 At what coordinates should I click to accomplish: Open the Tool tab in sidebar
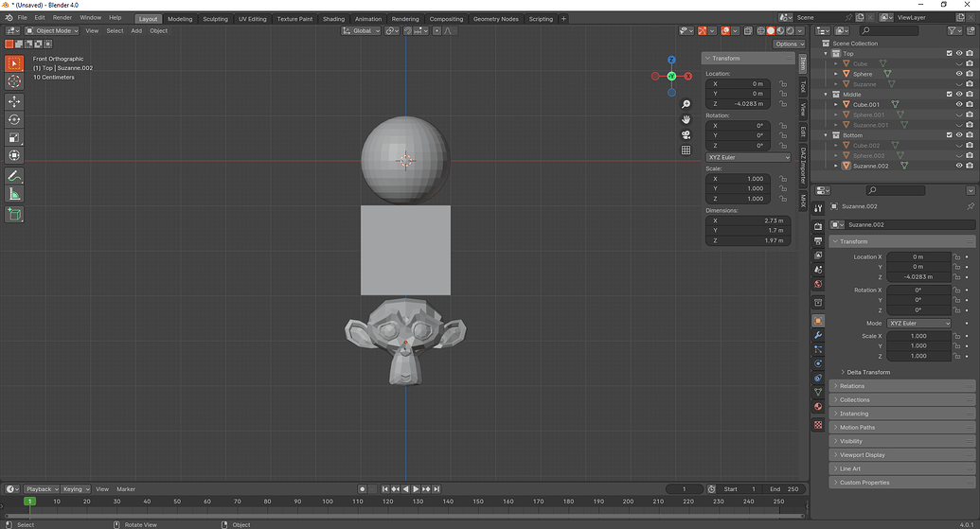(803, 86)
